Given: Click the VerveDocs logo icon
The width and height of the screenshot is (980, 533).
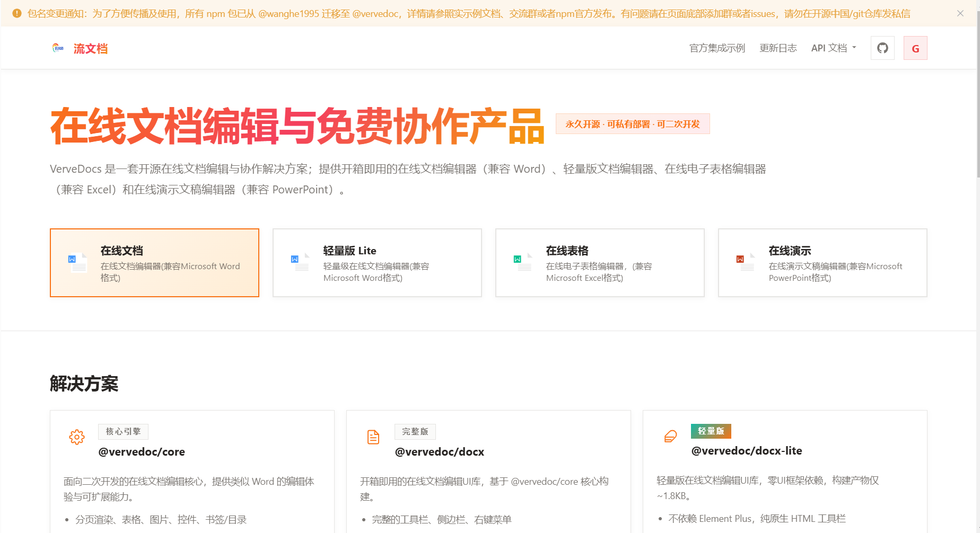Looking at the screenshot, I should (x=58, y=48).
